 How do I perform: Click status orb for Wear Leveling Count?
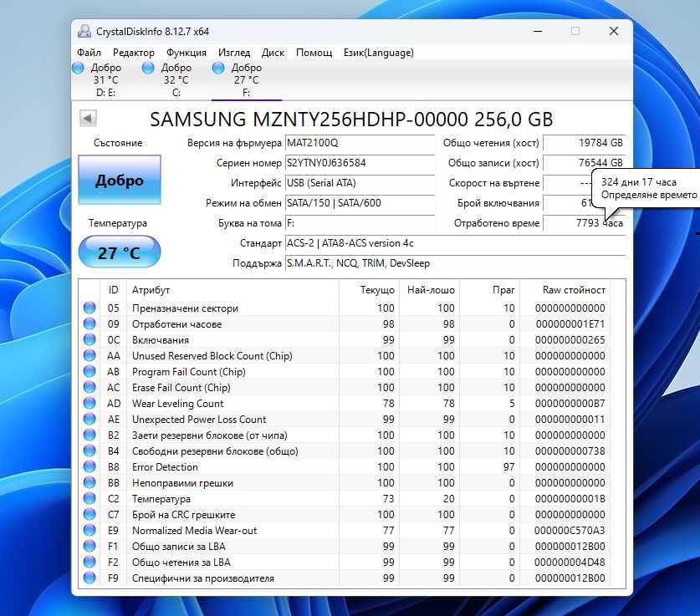pos(89,403)
